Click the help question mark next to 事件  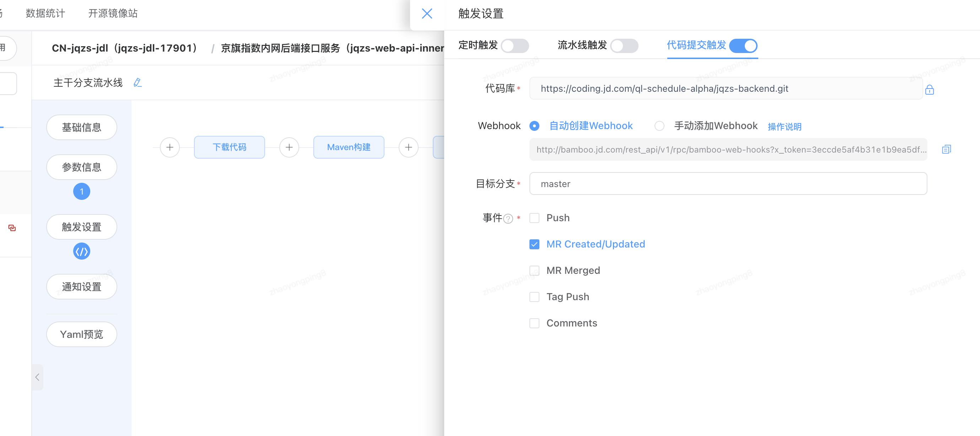[508, 219]
